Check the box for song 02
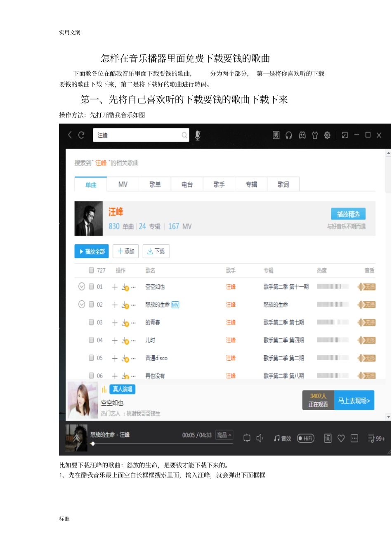 pos(91,304)
